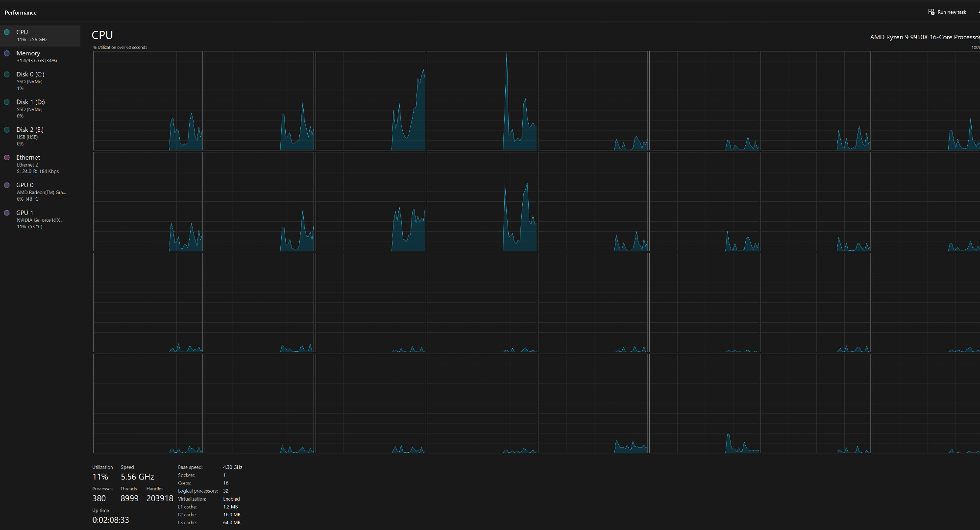Click the Memory sidebar circle icon

[x=7, y=53]
